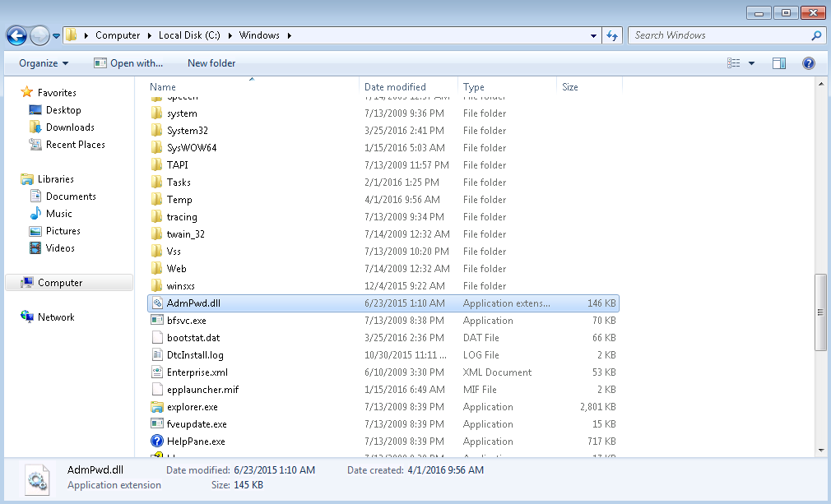Expand the arrow after Windows breadcrumb
The image size is (831, 504).
290,35
